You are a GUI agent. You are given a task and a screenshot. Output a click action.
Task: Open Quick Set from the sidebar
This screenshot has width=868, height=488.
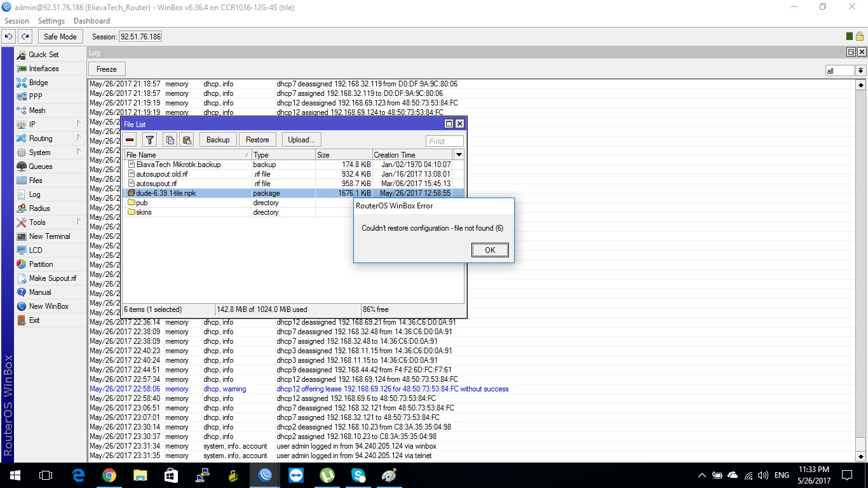pos(43,55)
